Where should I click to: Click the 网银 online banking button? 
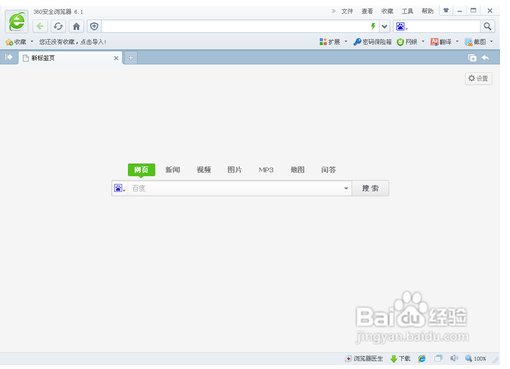click(x=407, y=42)
